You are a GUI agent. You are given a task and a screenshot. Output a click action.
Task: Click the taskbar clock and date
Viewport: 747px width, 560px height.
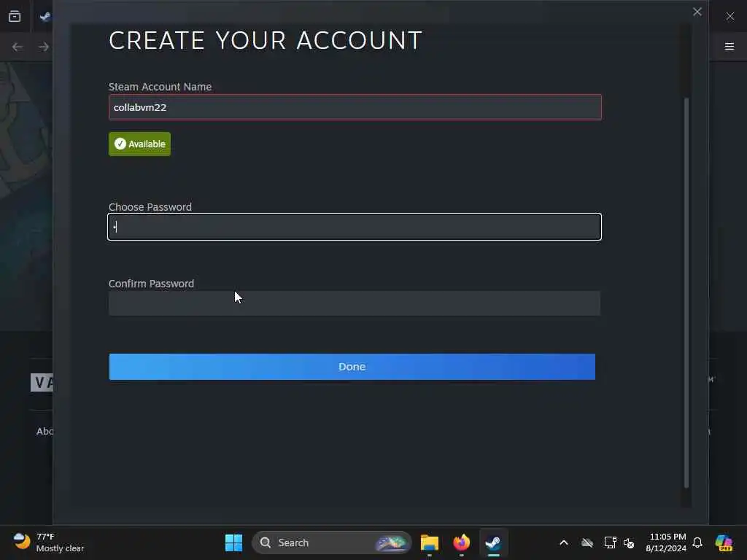point(666,542)
